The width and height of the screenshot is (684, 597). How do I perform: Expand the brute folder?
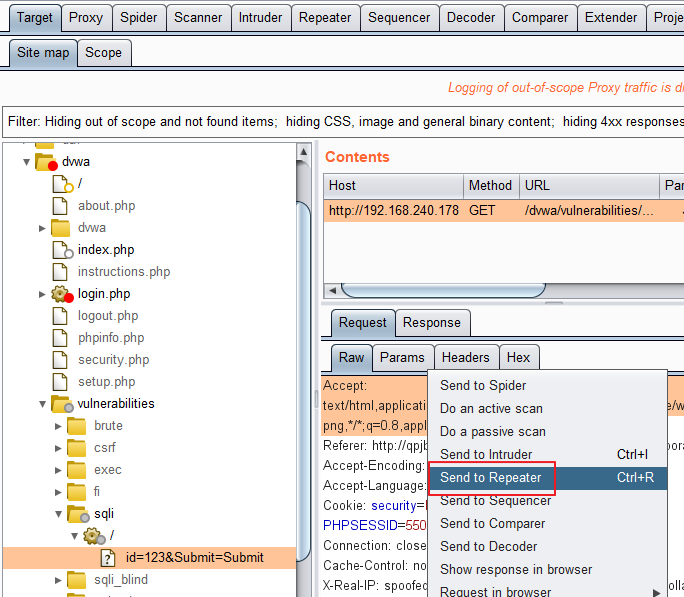pos(58,426)
